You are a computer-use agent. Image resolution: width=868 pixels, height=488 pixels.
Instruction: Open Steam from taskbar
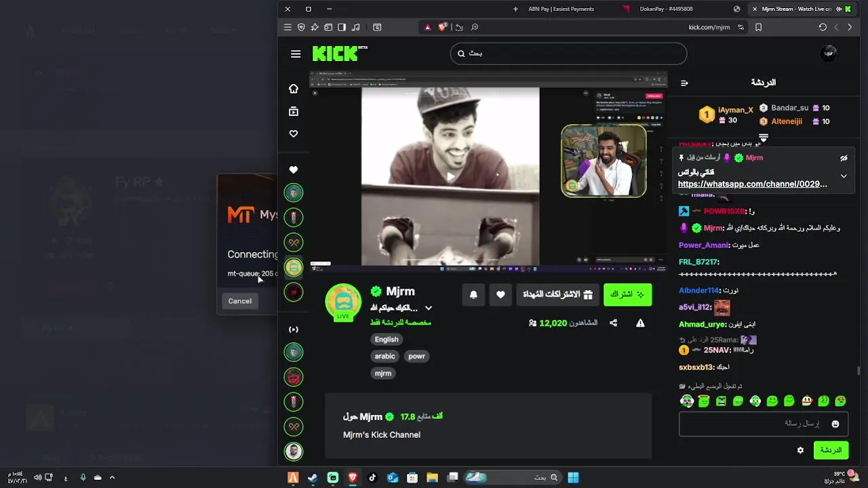(313, 478)
